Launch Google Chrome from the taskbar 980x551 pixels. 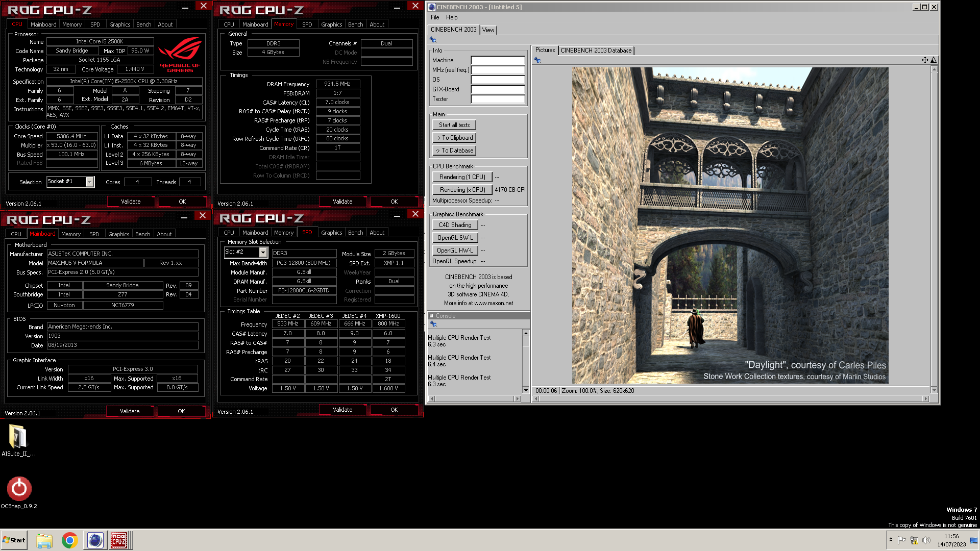click(x=69, y=540)
